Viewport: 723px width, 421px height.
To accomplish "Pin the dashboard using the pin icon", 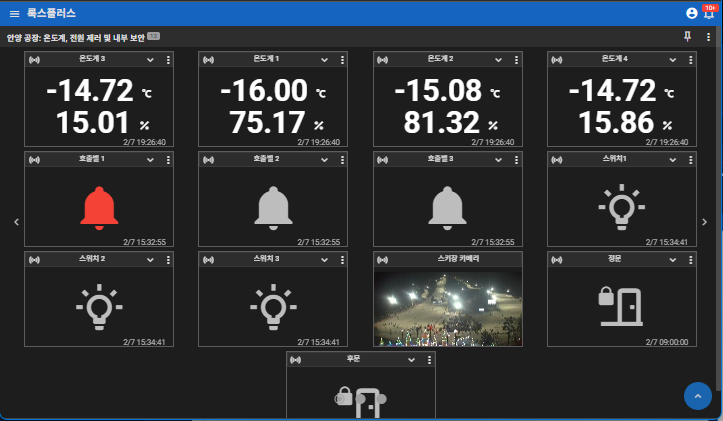I will pyautogui.click(x=686, y=37).
